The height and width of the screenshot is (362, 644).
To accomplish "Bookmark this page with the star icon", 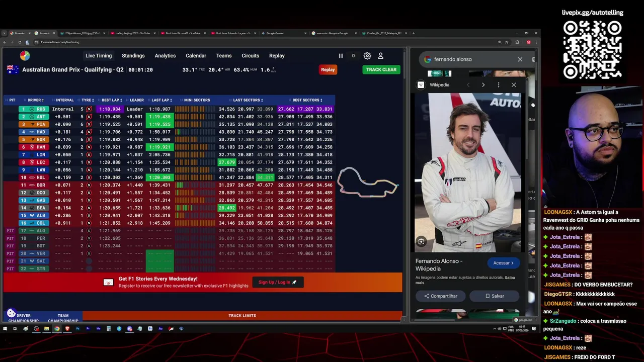I will click(x=507, y=42).
